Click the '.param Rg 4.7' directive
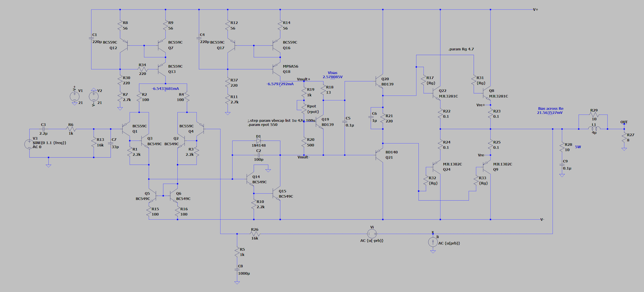 (461, 50)
